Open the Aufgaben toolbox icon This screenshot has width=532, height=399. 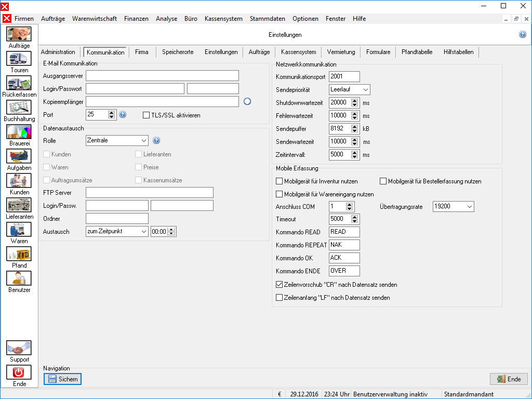coord(19,156)
